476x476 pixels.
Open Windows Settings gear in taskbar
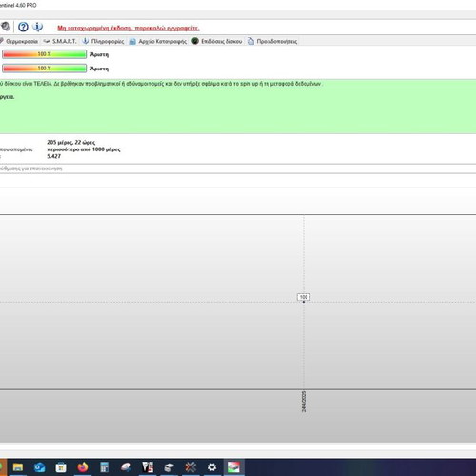212,467
